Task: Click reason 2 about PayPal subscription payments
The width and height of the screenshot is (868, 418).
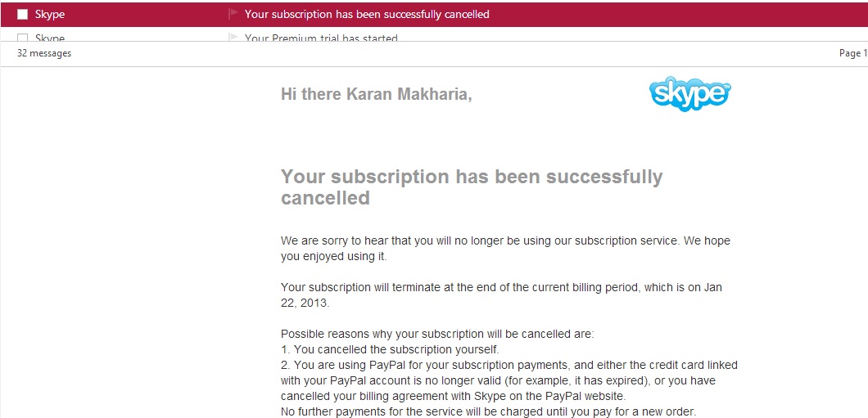Action: (509, 380)
